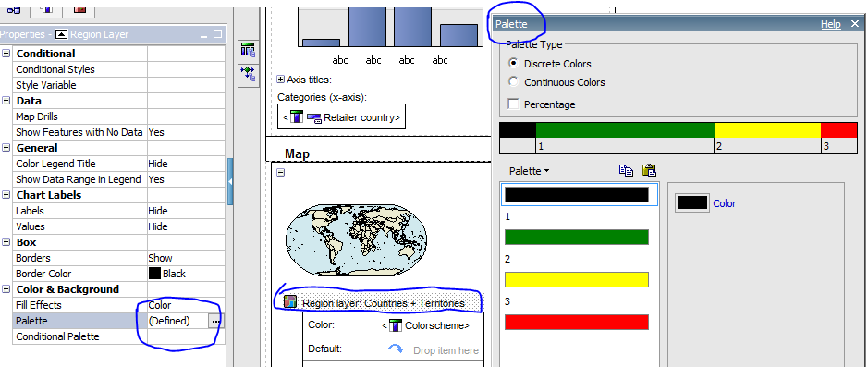Click boundary value 3 under palette bar
This screenshot has width=868, height=367.
pyautogui.click(x=825, y=147)
